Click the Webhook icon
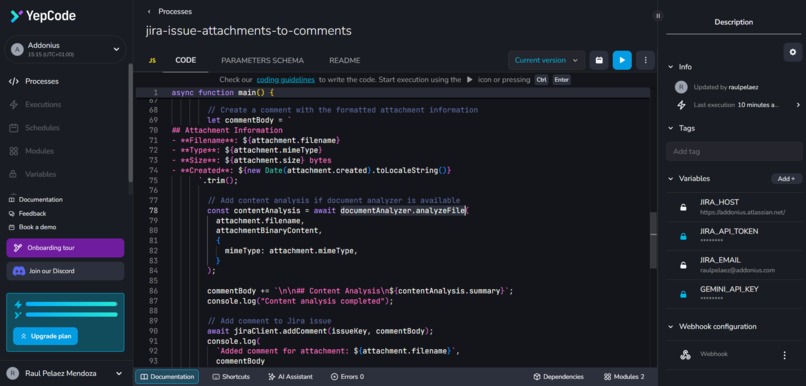Screen dimensions: 806x386 (x=685, y=355)
